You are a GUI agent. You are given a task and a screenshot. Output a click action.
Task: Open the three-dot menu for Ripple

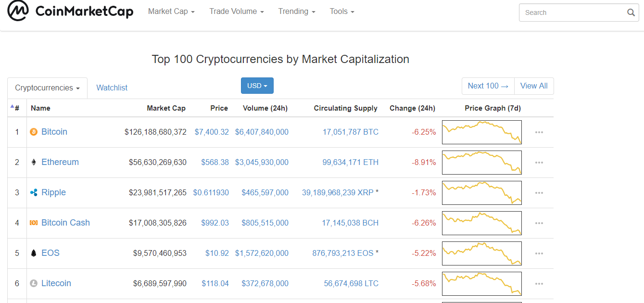[x=539, y=193]
